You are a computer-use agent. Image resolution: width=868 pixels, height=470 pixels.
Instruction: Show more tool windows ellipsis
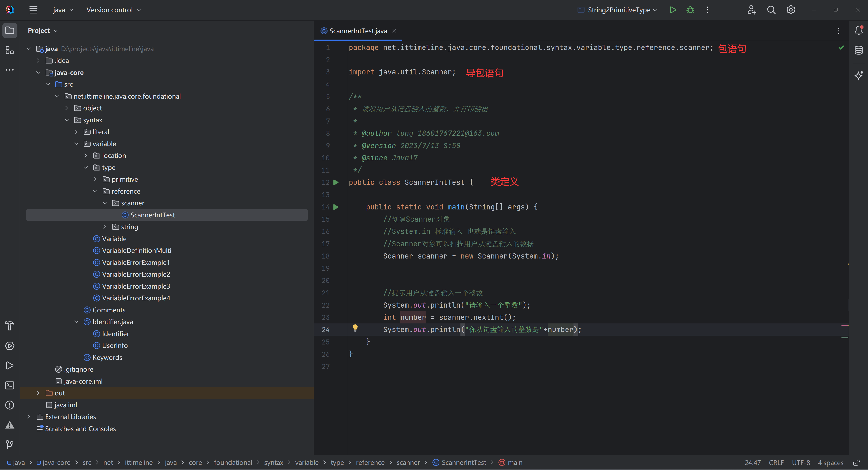point(10,70)
